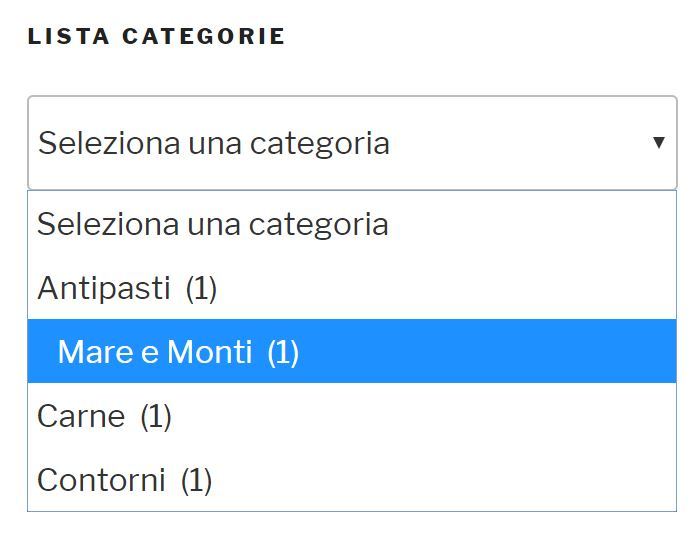Image resolution: width=697 pixels, height=537 pixels.
Task: Click the LISTA CATEGORIE widget heading
Action: pos(156,36)
